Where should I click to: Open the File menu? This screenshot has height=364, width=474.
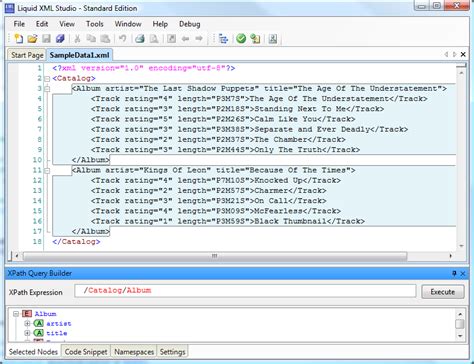pyautogui.click(x=19, y=24)
